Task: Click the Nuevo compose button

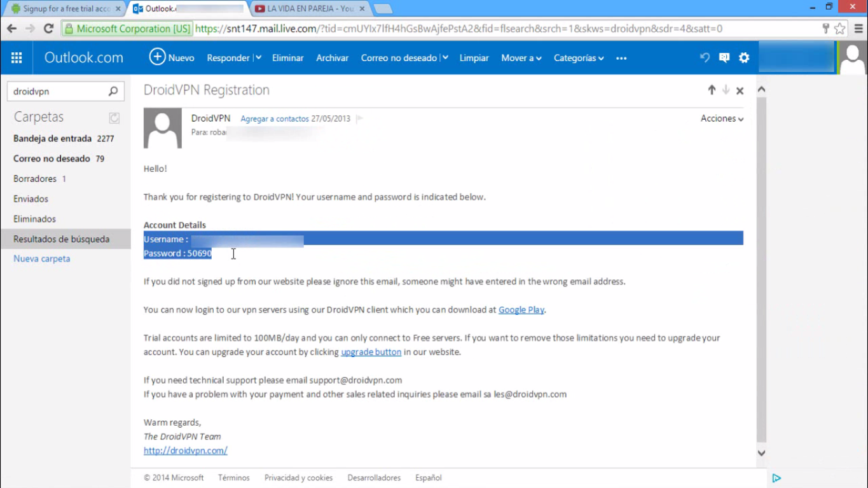Action: pos(172,58)
